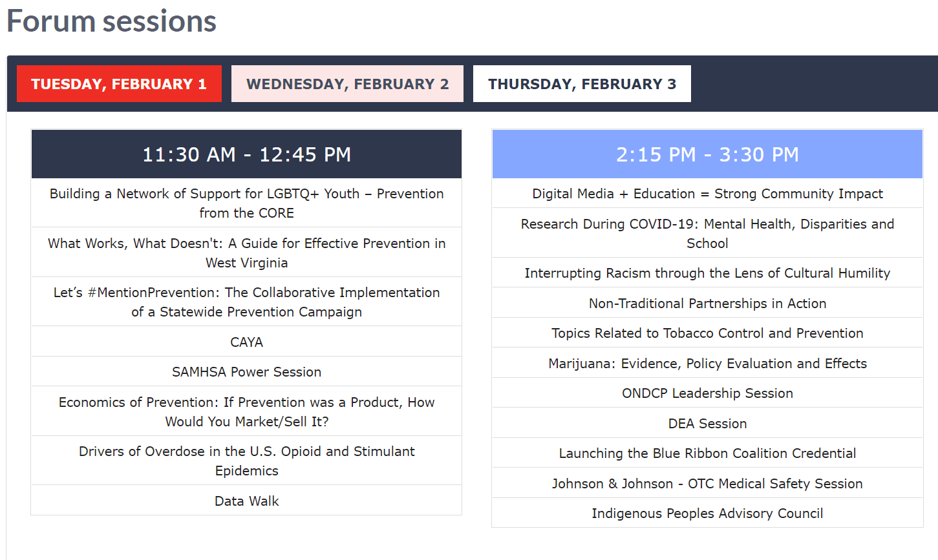
Task: Open Research During COVID-19 session
Action: 707,233
